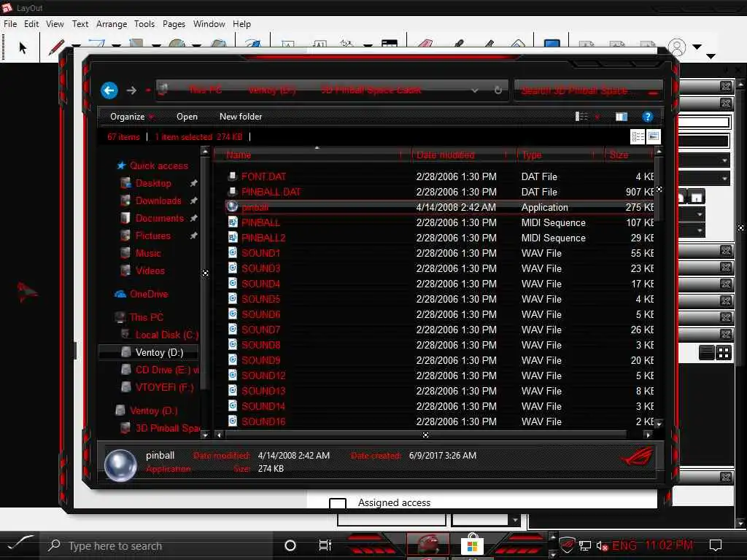Open Cortana circle on taskbar
This screenshot has width=747, height=560.
pyautogui.click(x=290, y=545)
